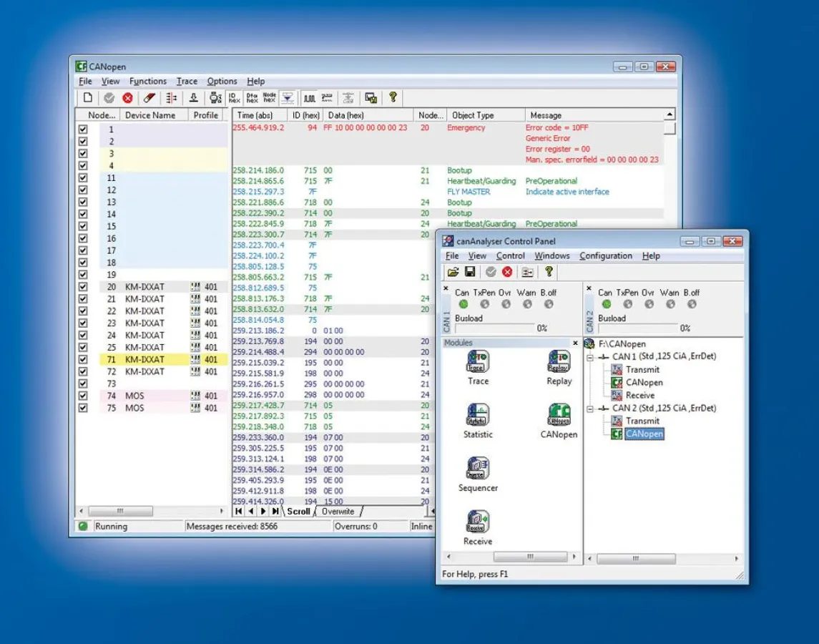819x644 pixels.
Task: Open the Functions menu
Action: pos(148,81)
